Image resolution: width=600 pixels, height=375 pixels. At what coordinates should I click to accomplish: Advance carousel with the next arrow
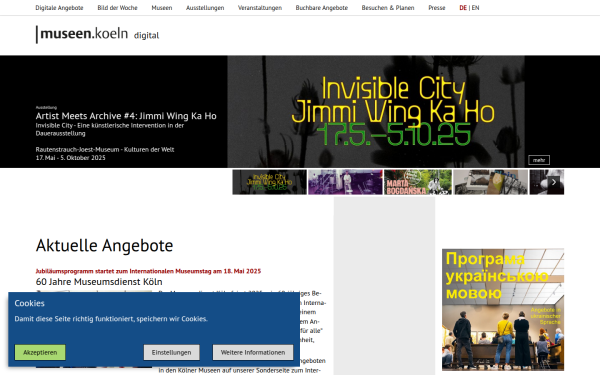[x=554, y=182]
